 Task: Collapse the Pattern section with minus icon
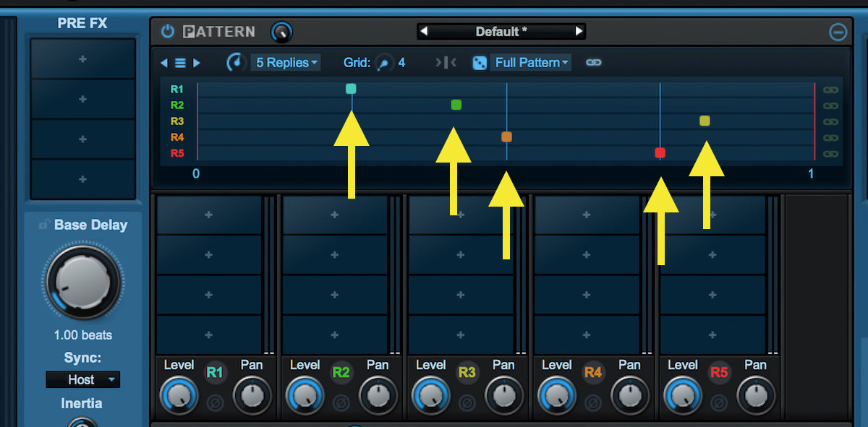(x=838, y=32)
